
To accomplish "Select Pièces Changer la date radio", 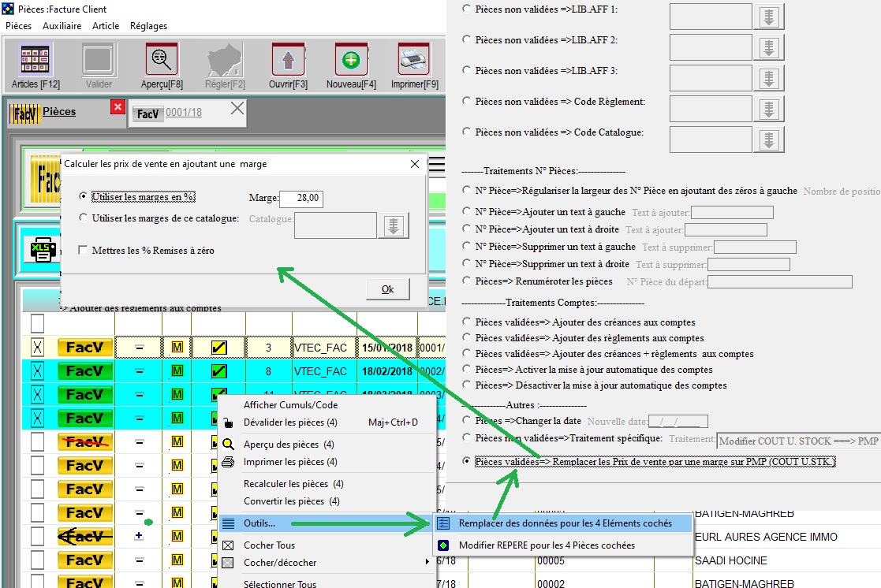I will coord(466,421).
